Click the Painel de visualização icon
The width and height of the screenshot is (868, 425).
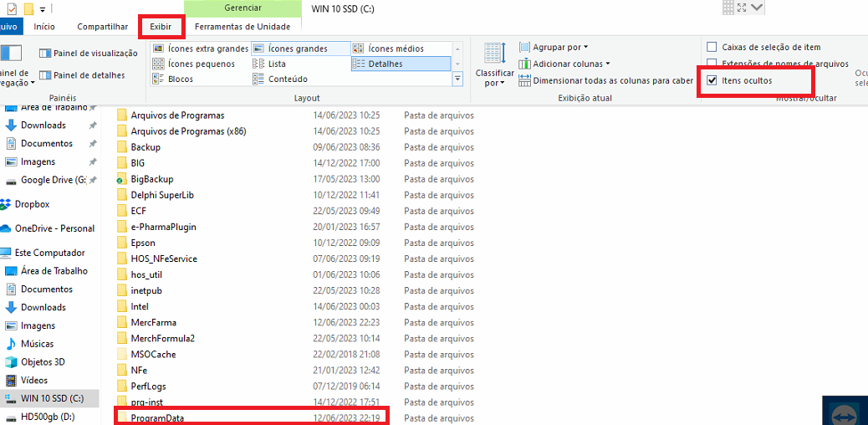tap(45, 54)
